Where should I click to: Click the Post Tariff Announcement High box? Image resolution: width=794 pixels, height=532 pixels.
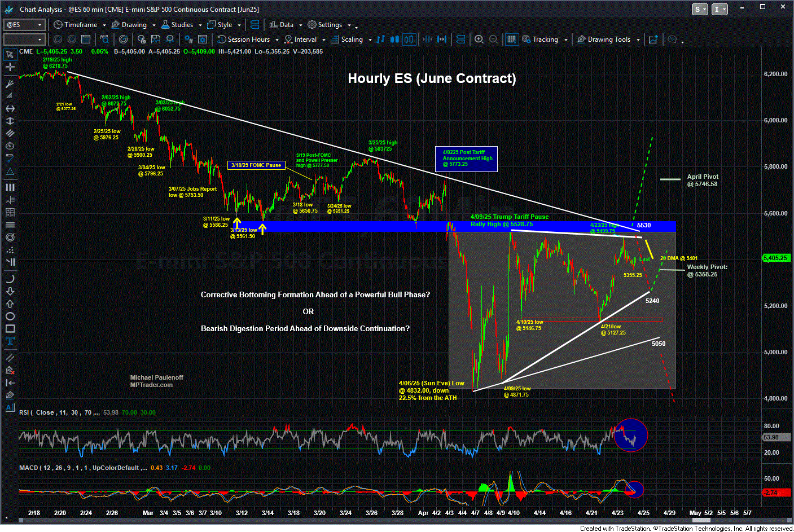[467, 159]
